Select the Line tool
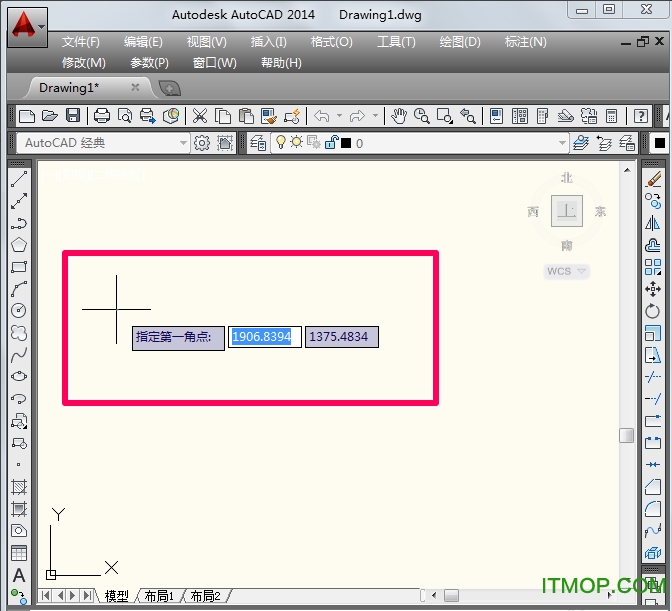This screenshot has width=672, height=611. pos(19,179)
